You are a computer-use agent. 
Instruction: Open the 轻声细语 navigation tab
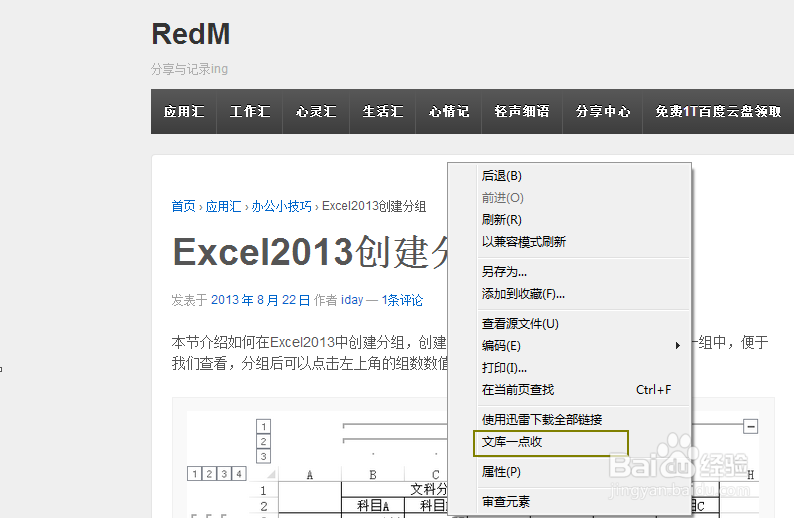point(522,111)
